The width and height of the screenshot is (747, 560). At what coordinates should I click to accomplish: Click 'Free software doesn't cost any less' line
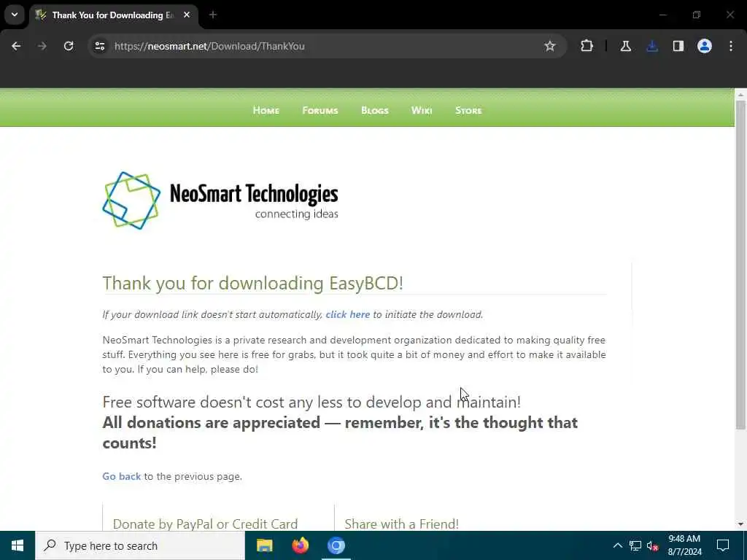pos(311,402)
